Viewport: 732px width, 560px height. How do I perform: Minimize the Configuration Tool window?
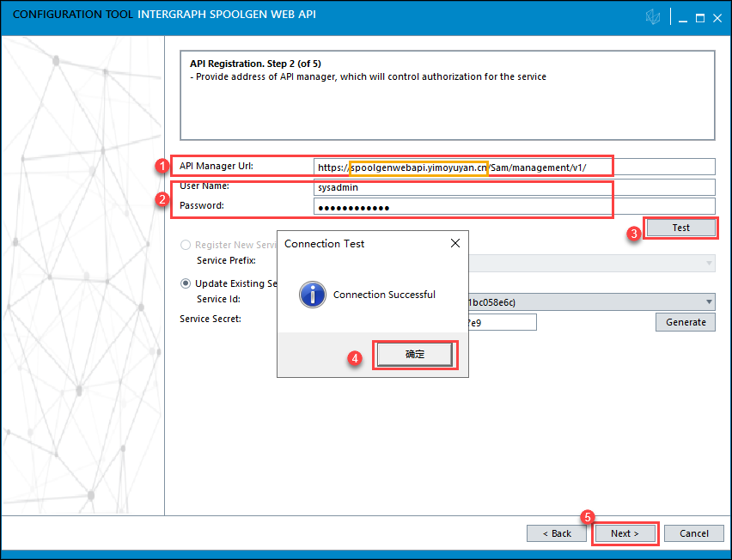[x=680, y=17]
